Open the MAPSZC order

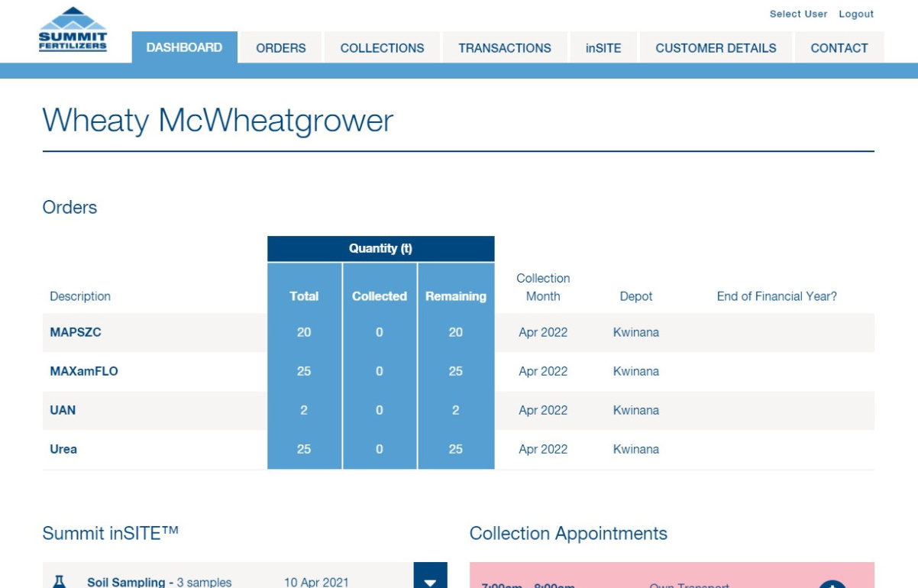(x=76, y=332)
